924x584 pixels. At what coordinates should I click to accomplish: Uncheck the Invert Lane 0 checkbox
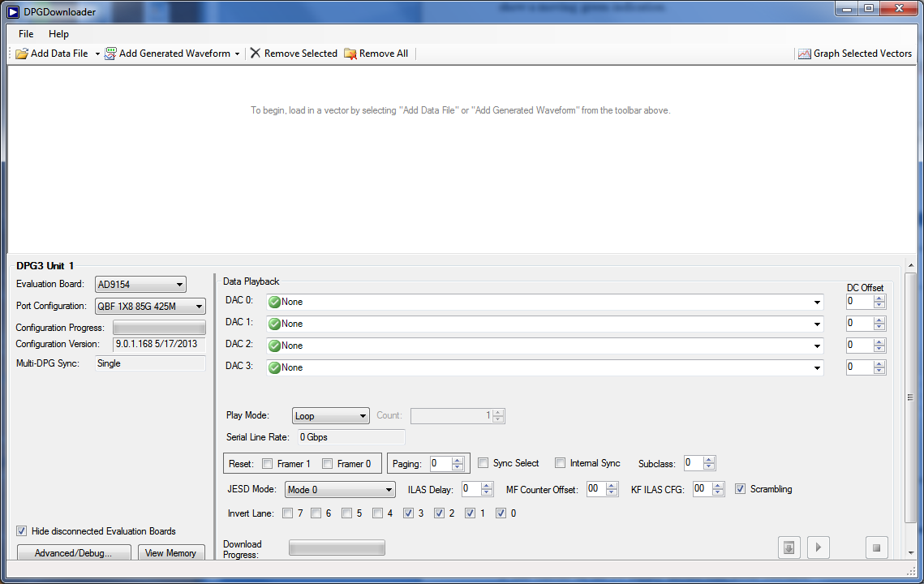(501, 513)
